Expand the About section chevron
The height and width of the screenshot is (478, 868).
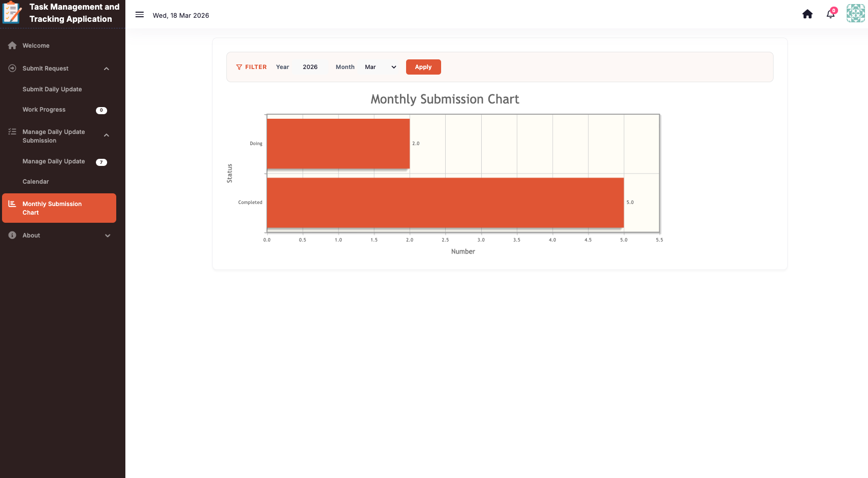coord(107,235)
